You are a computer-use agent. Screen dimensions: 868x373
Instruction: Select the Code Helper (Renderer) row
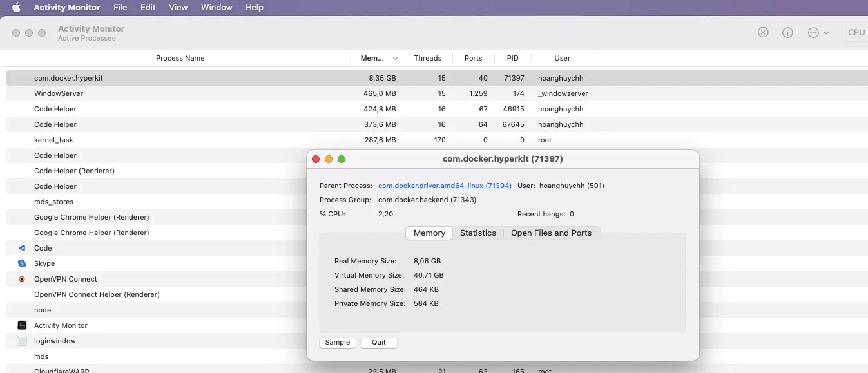click(157, 171)
